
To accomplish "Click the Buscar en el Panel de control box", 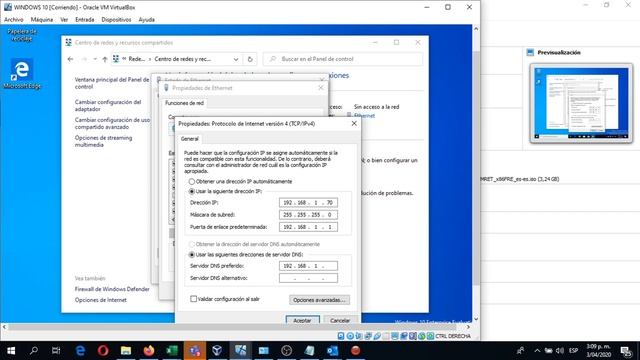I will [x=343, y=59].
